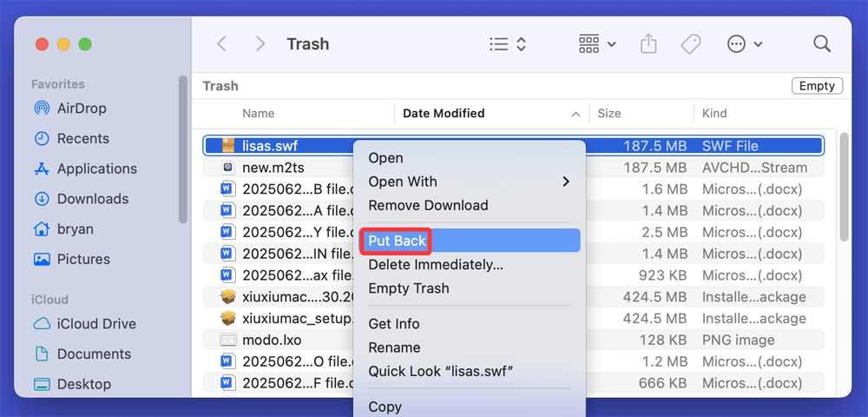Click the modo.lxo file icon
This screenshot has height=417, width=868.
[x=227, y=340]
